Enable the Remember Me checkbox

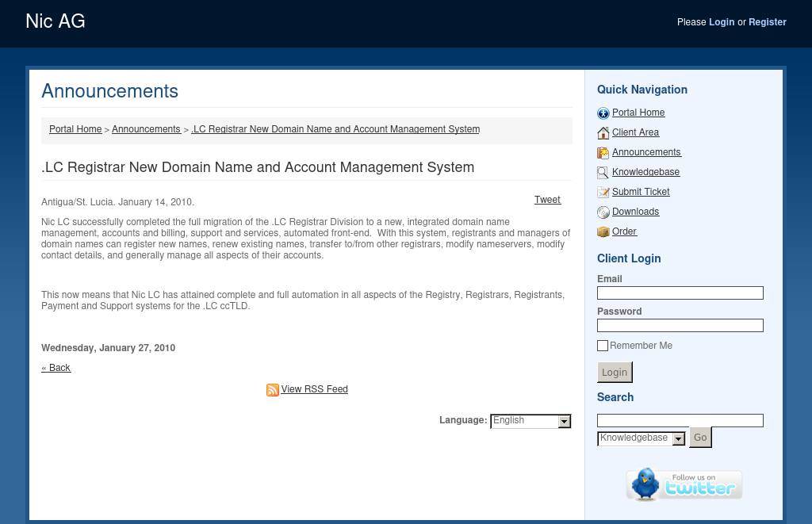point(603,346)
